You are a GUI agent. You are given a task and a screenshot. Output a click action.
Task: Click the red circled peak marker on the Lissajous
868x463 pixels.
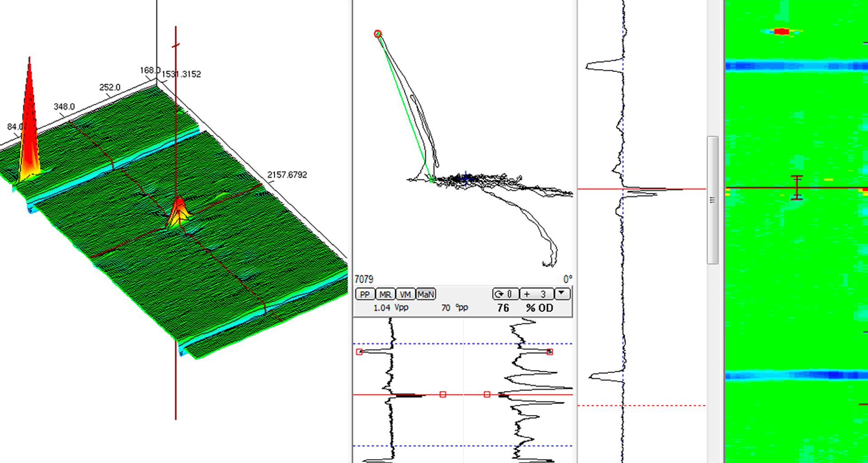click(377, 33)
